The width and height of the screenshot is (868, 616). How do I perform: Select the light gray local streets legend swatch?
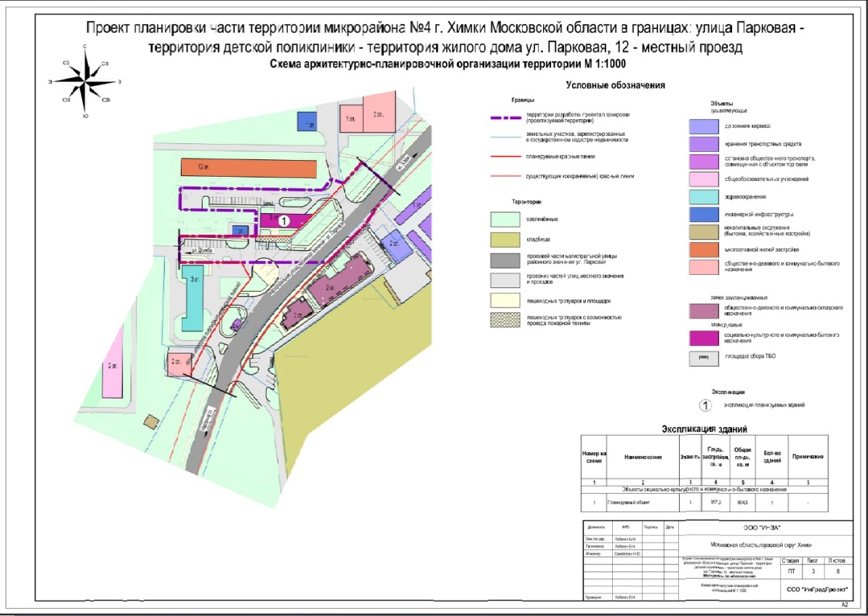tap(505, 280)
